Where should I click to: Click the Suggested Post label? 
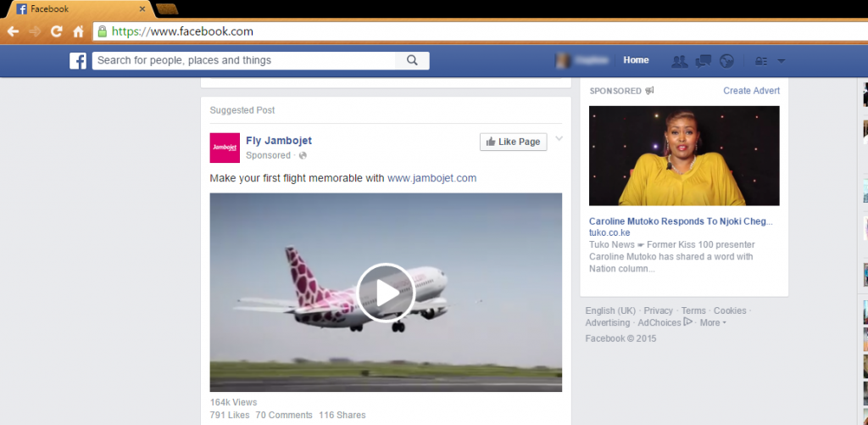pos(242,110)
